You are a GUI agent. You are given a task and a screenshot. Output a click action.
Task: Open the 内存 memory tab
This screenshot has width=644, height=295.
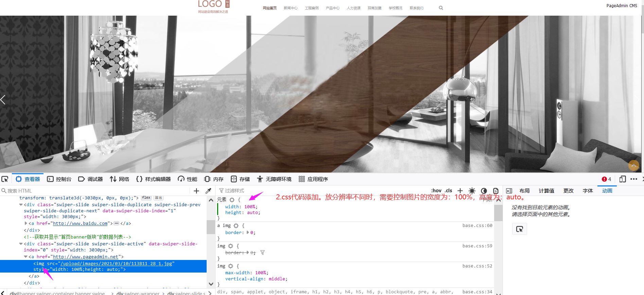tap(214, 179)
